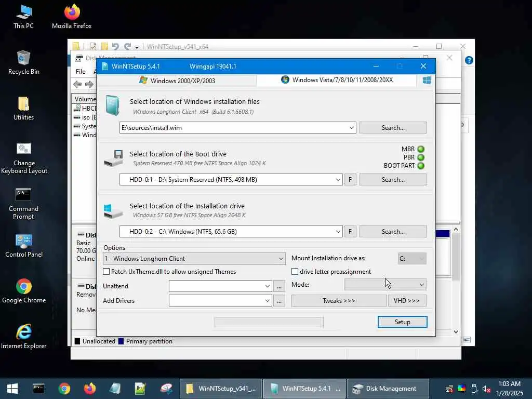Click Disk Management scrollbar down arrow
Viewport: 532px width, 399px height.
456,332
